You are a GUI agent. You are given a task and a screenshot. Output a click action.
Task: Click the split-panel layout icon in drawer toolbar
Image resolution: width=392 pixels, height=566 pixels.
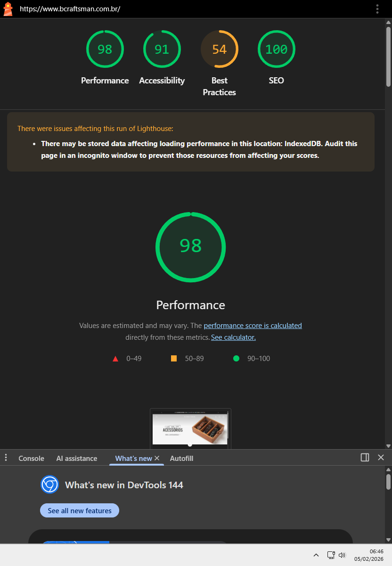click(x=364, y=457)
